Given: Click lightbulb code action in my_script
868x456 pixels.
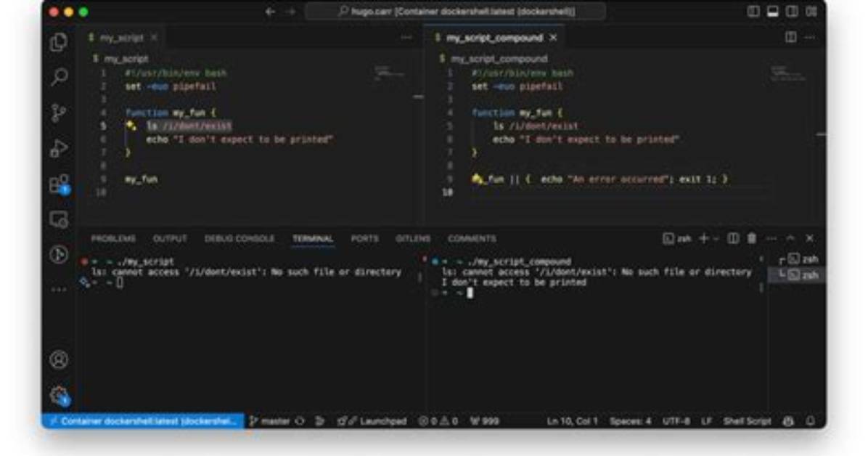Looking at the screenshot, I should (x=131, y=126).
